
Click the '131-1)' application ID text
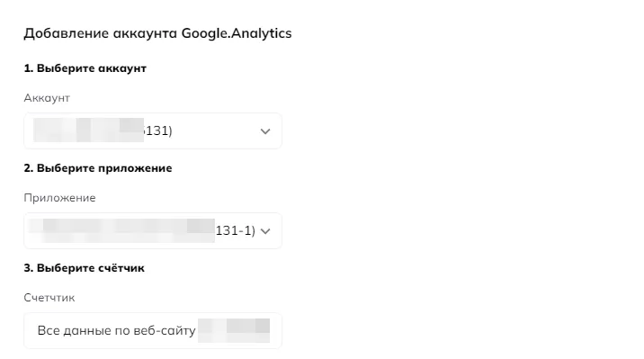point(236,231)
